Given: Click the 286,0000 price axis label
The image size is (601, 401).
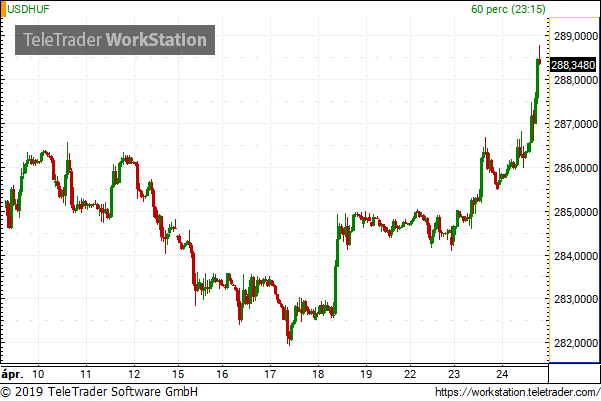Looking at the screenshot, I should pyautogui.click(x=576, y=168).
